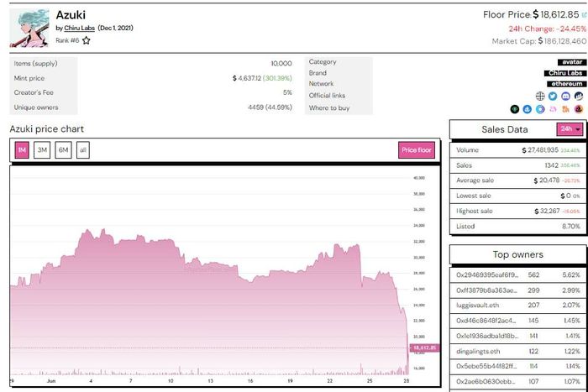Click Floor Price value $18,612.85
The width and height of the screenshot is (588, 392).
click(x=556, y=14)
